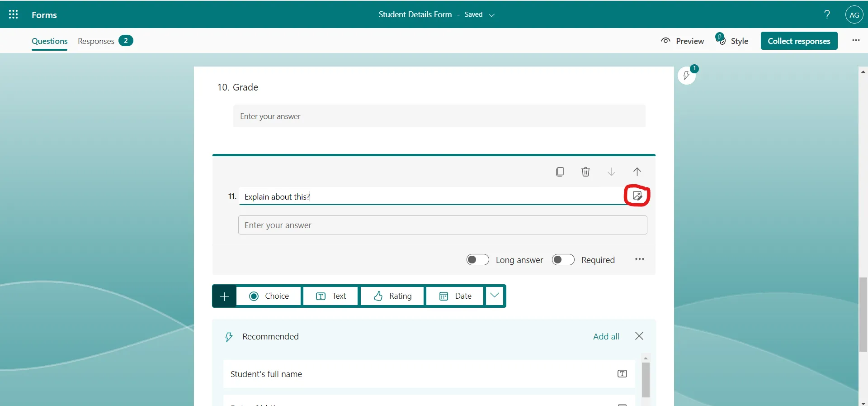The width and height of the screenshot is (868, 406).
Task: Click the plus add new question icon
Action: coord(224,296)
